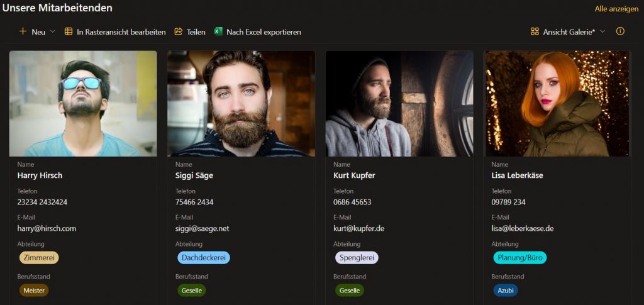Click the Dachdeckerei department pill
This screenshot has width=644, height=305.
[203, 258]
